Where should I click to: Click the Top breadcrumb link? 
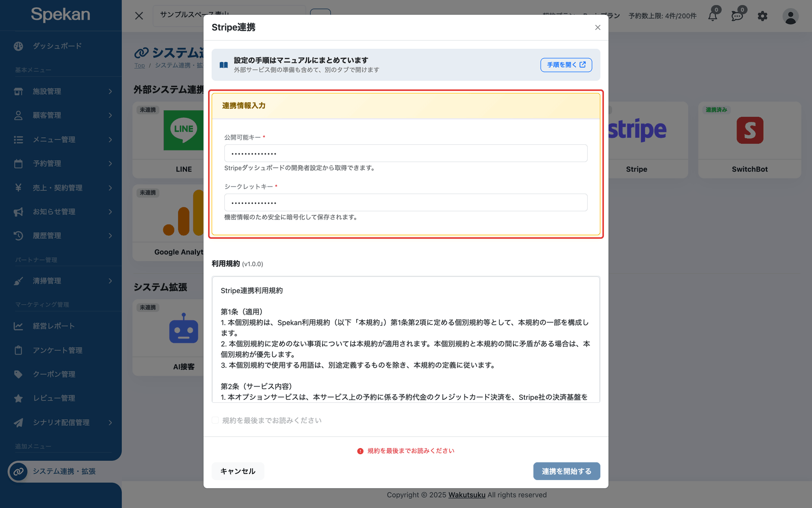point(140,66)
